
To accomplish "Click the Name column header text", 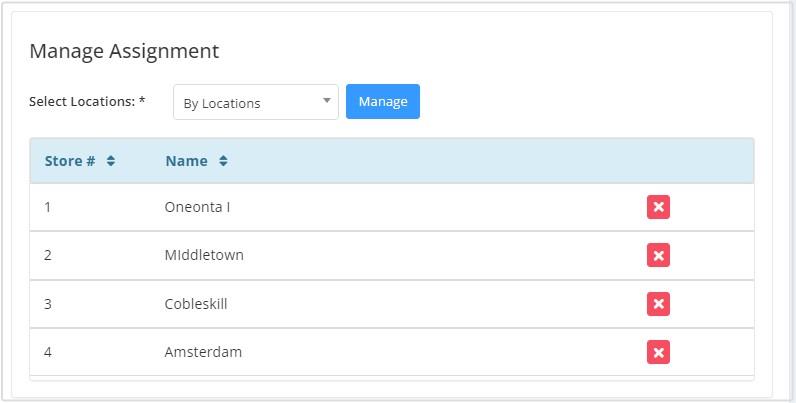I will click(x=187, y=161).
